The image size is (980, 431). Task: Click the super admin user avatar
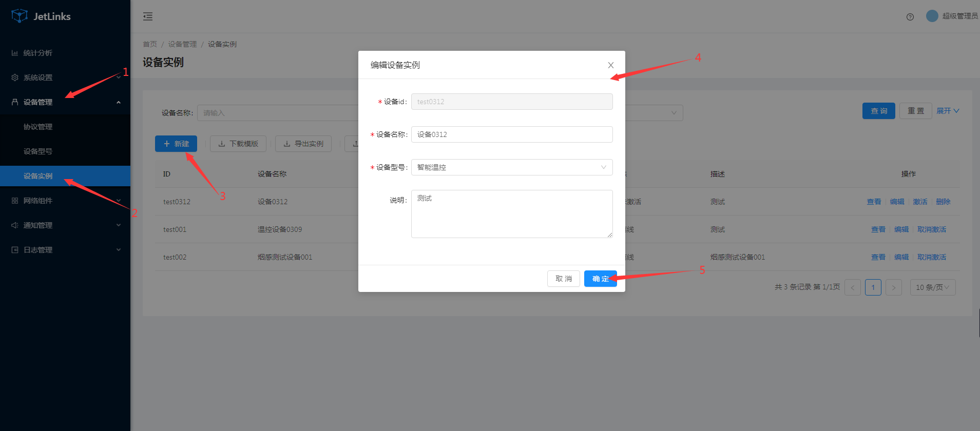(x=932, y=16)
